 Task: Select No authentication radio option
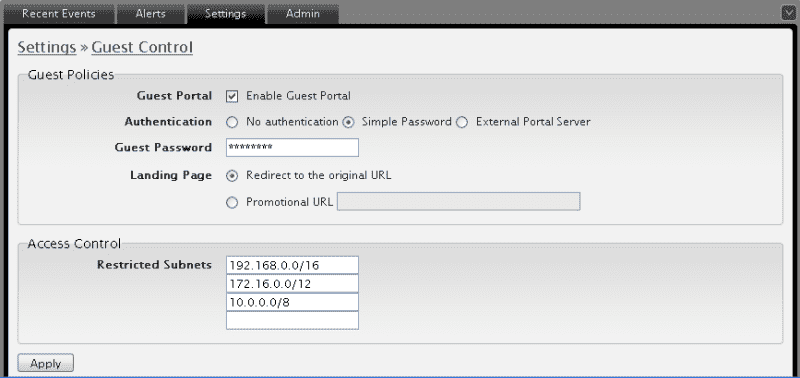click(x=232, y=122)
